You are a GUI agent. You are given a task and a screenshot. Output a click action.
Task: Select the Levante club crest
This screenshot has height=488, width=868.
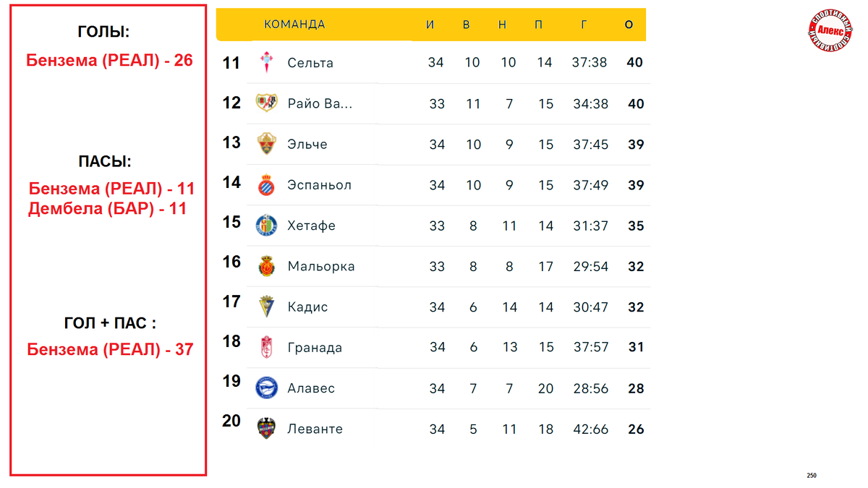click(x=266, y=429)
